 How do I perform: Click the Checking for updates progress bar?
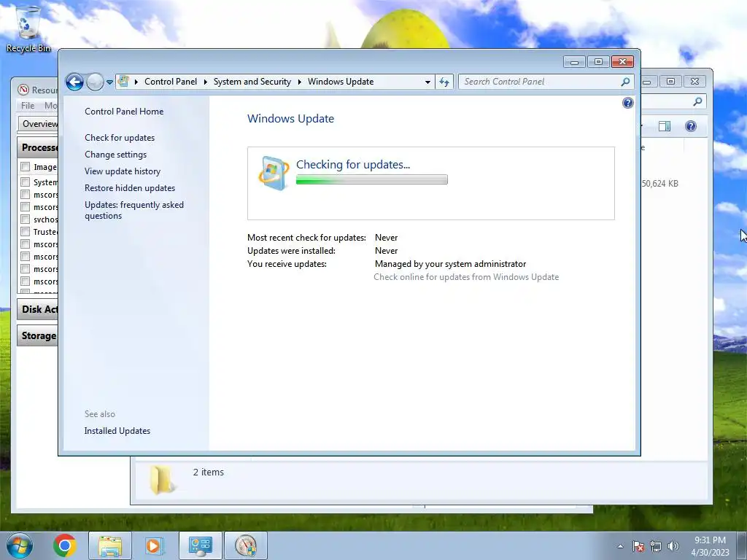click(x=371, y=179)
